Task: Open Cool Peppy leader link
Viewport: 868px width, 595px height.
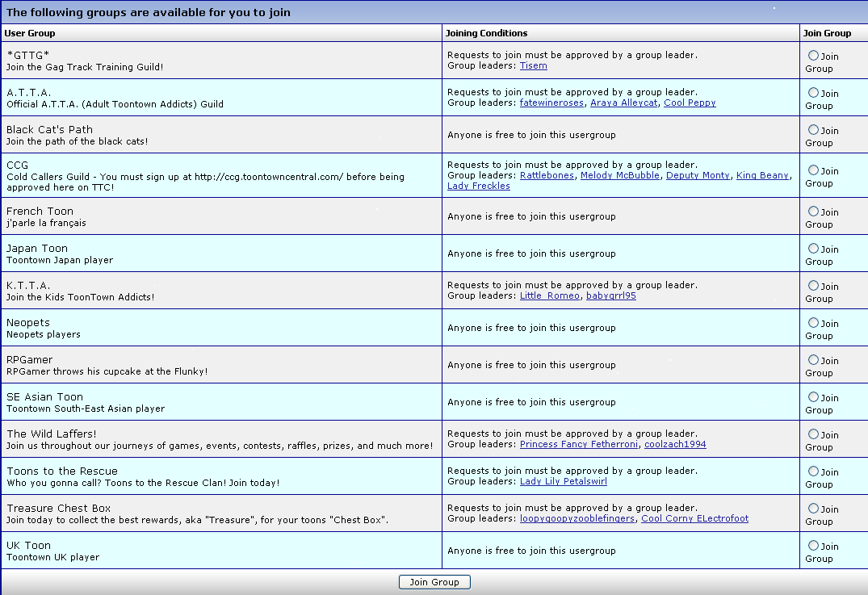Action: tap(690, 103)
